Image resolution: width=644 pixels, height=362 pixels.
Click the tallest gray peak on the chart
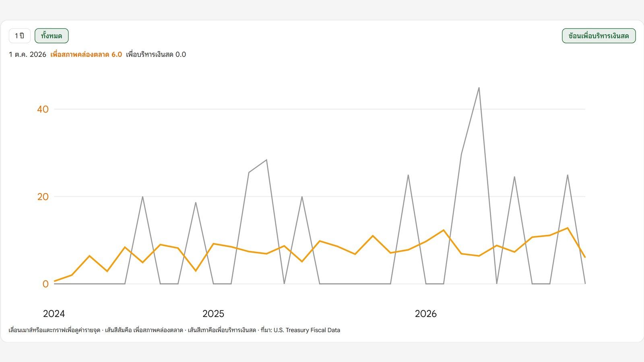479,88
